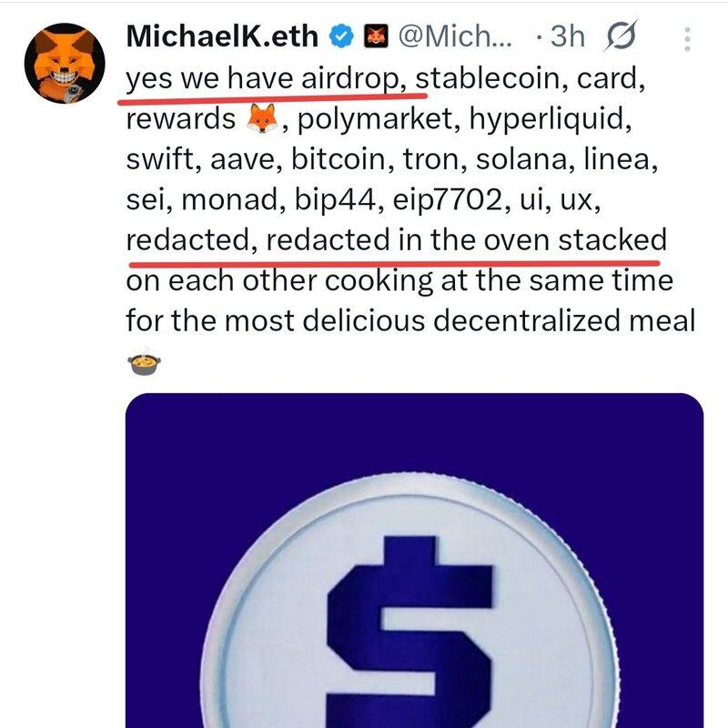The width and height of the screenshot is (728, 728).
Task: Click the blue verified checkmark badge
Action: tap(341, 37)
